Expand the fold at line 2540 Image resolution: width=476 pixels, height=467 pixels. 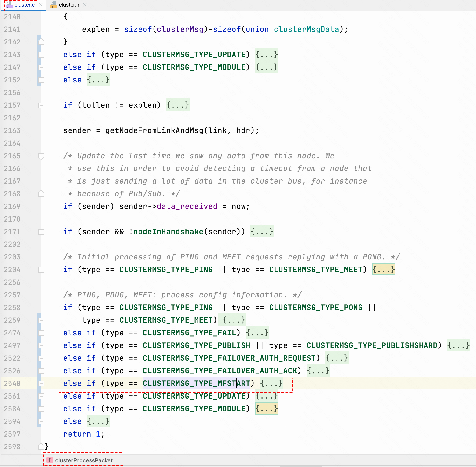click(x=41, y=384)
